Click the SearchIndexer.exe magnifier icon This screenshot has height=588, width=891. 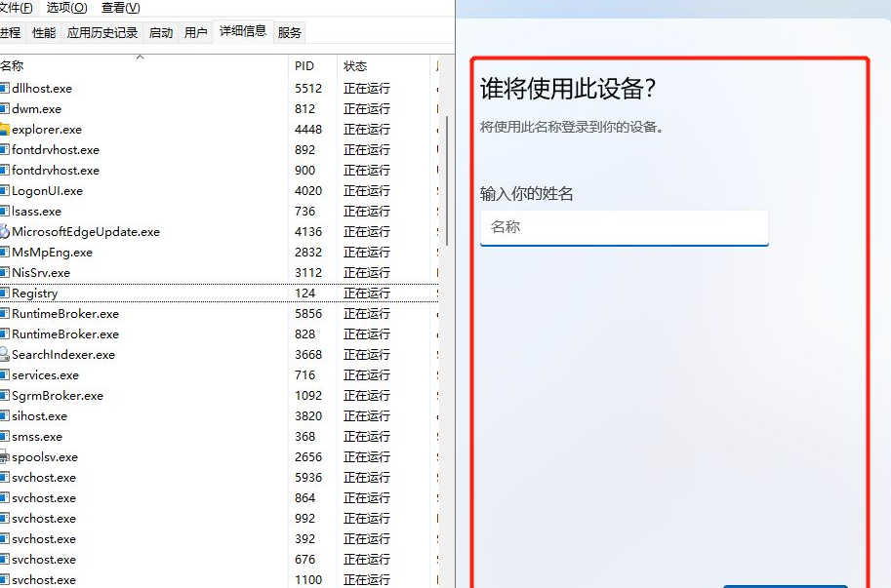[4, 355]
